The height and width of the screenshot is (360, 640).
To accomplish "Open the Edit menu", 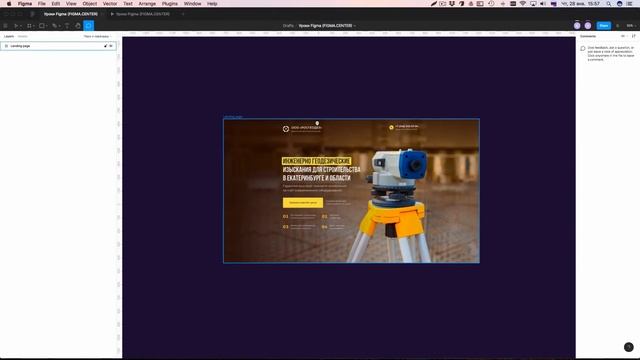I will pyautogui.click(x=56, y=4).
